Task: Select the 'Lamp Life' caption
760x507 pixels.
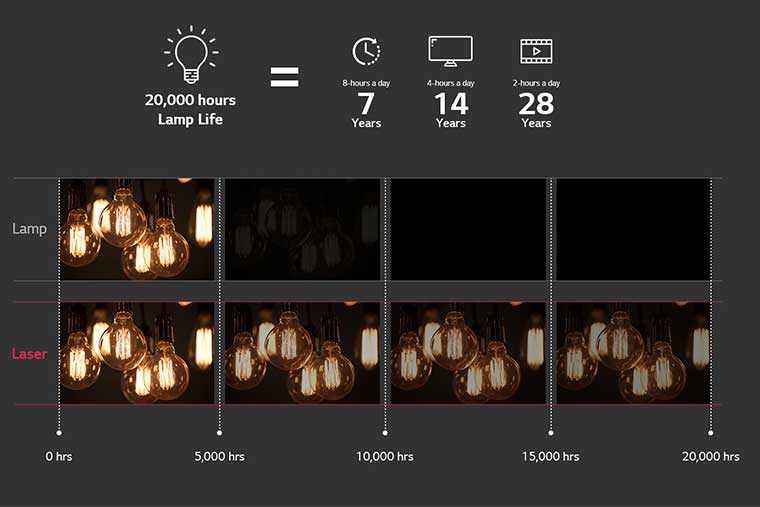Action: 190,119
